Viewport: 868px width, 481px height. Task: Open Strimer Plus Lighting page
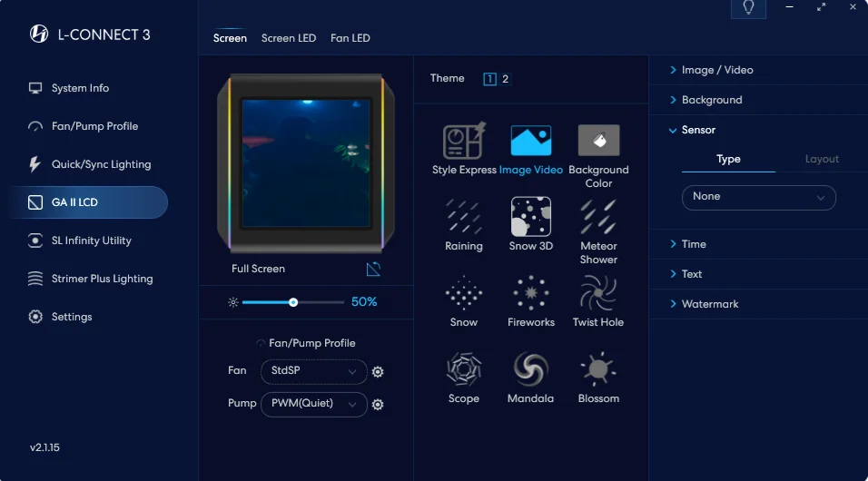102,279
